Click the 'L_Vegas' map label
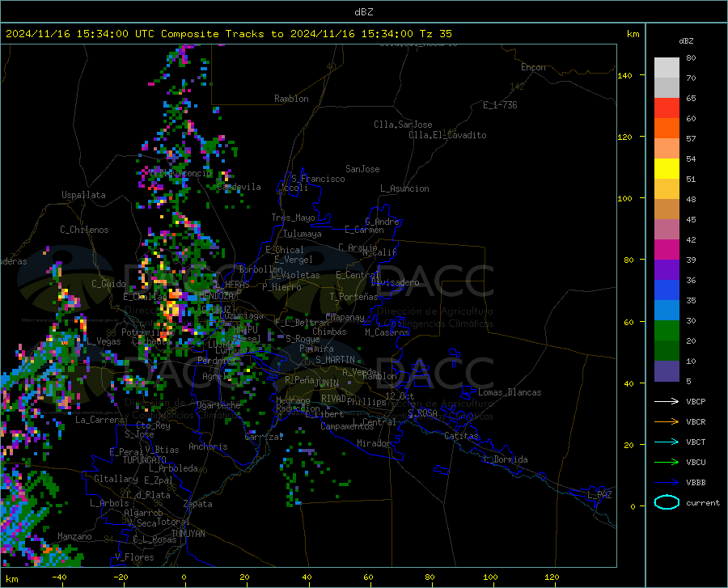Viewport: 728px width, 588px height. pos(104,341)
